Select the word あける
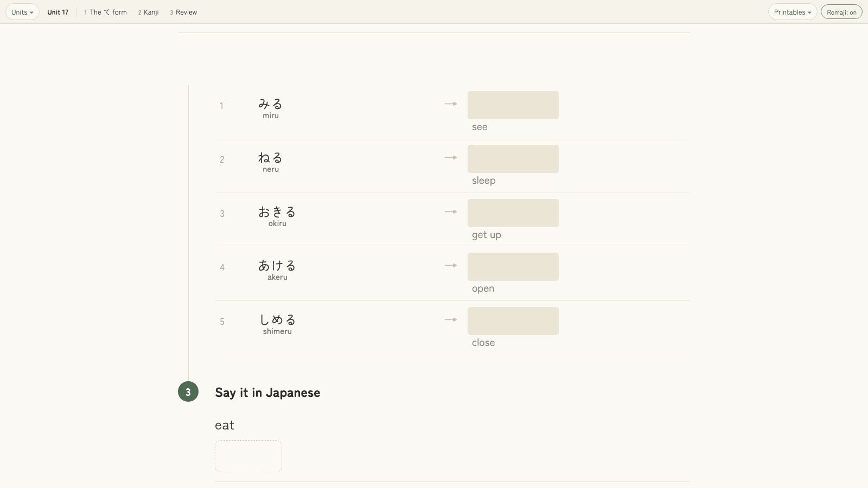Viewport: 868px width, 488px height. click(x=277, y=265)
